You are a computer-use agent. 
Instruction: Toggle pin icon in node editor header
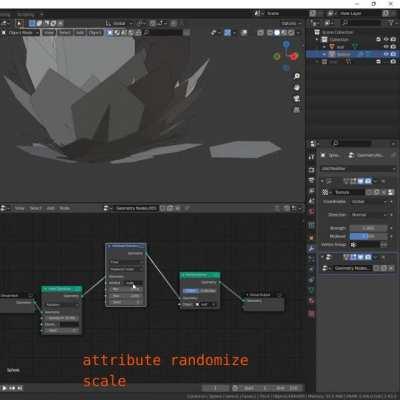pyautogui.click(x=187, y=208)
